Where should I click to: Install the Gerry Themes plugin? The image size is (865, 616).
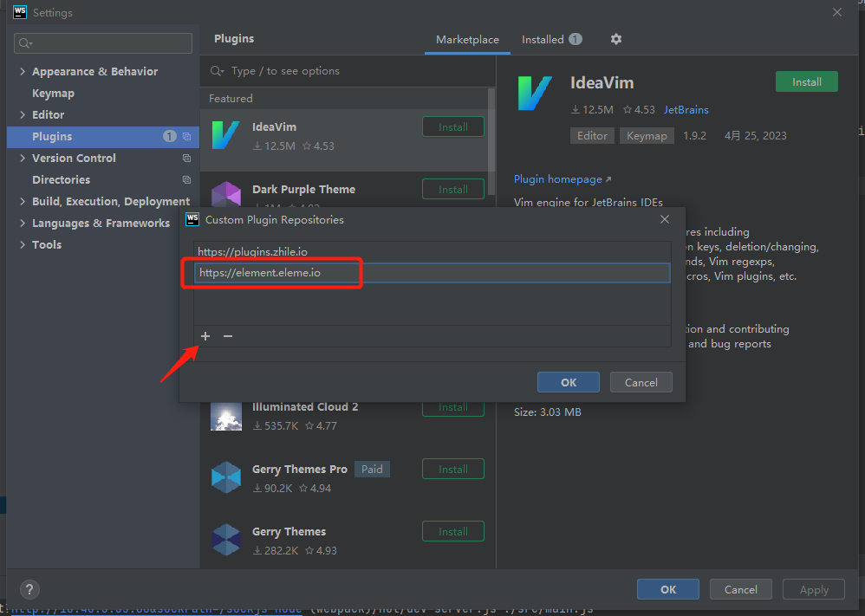pyautogui.click(x=453, y=531)
